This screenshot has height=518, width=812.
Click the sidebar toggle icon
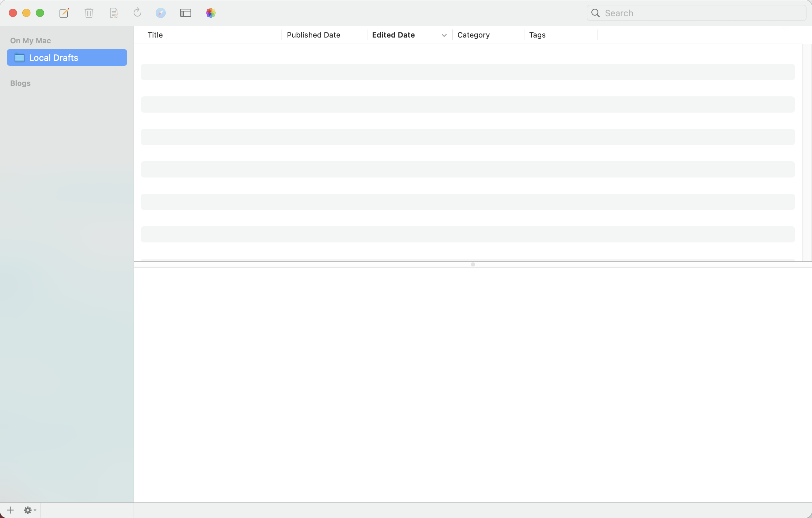coord(186,13)
